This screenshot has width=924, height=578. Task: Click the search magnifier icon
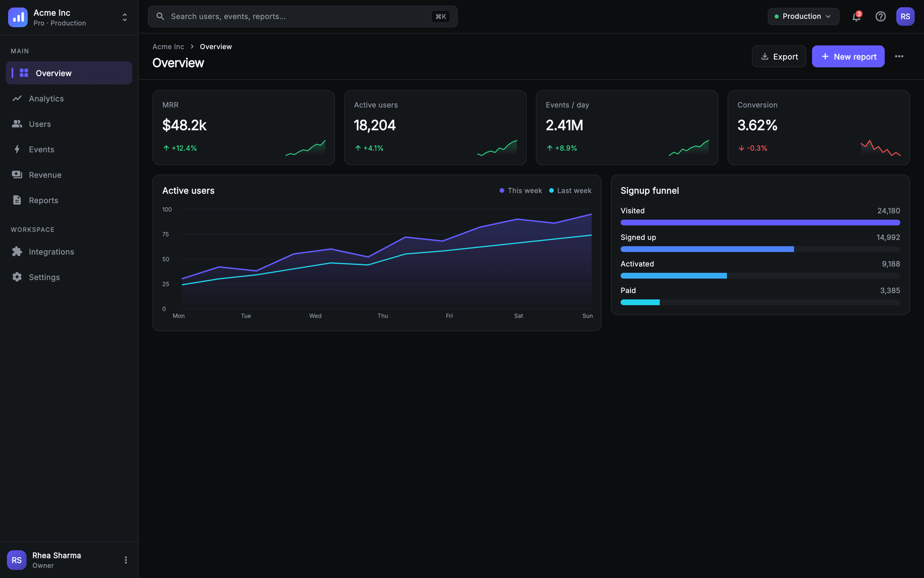click(160, 16)
